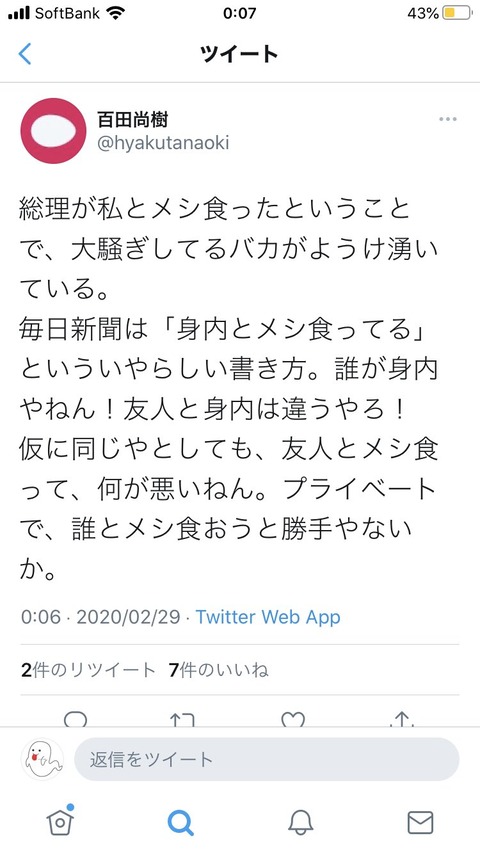The height and width of the screenshot is (854, 480).
Task: Tap the tweet timestamp 0:06 · 2020/02/29
Action: 100,617
